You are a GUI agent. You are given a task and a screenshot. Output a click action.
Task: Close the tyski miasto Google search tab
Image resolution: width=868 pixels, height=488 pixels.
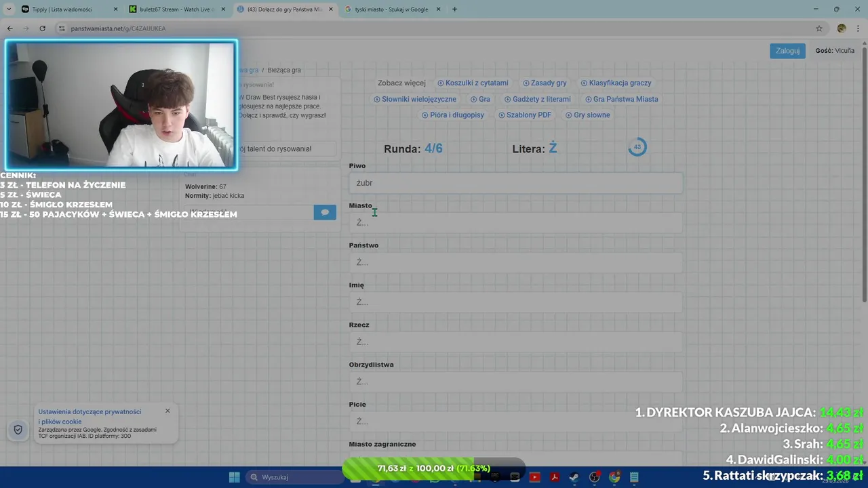pyautogui.click(x=438, y=9)
